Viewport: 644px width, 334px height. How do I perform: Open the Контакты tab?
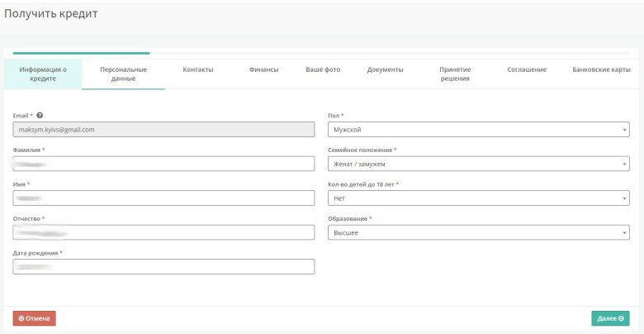pos(198,70)
